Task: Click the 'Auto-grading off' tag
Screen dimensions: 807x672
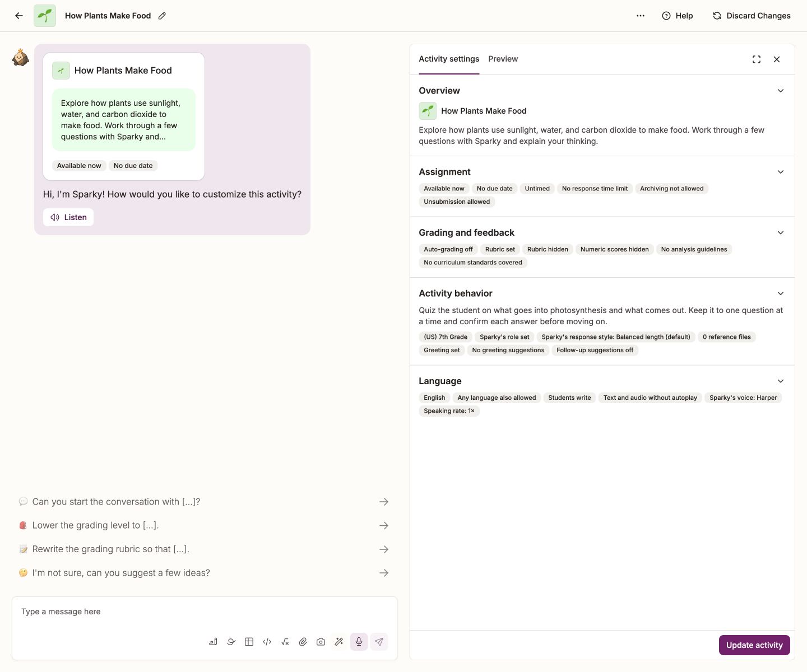Action: (448, 249)
